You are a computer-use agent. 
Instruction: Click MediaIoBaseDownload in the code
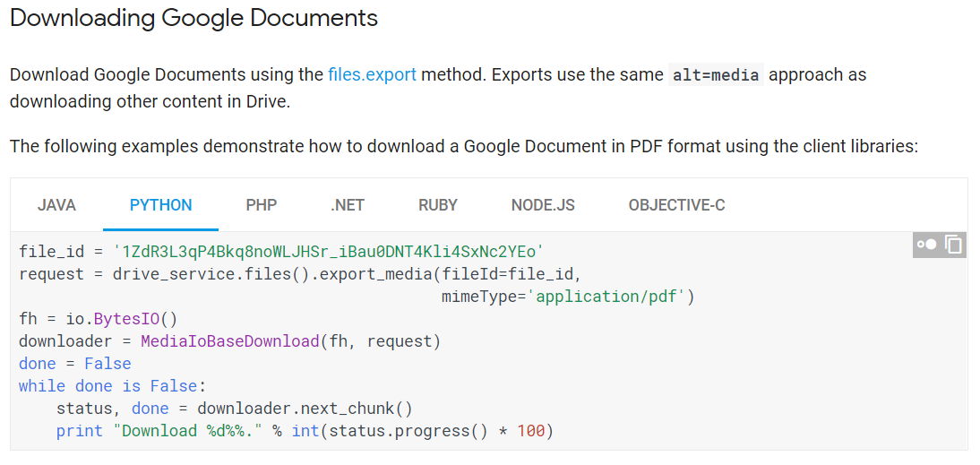point(230,341)
